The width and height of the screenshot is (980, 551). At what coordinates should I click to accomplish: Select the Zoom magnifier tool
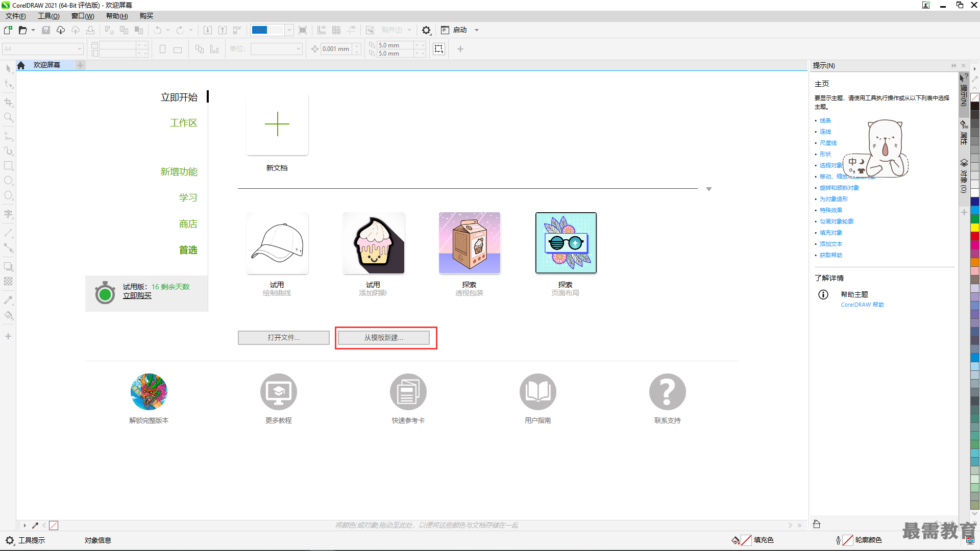(x=8, y=117)
